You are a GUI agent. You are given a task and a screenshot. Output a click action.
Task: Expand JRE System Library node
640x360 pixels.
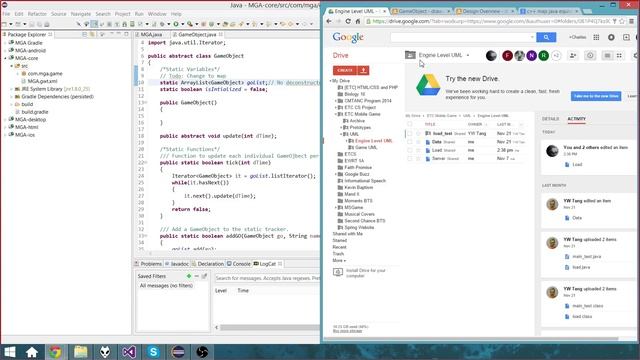pyautogui.click(x=11, y=89)
